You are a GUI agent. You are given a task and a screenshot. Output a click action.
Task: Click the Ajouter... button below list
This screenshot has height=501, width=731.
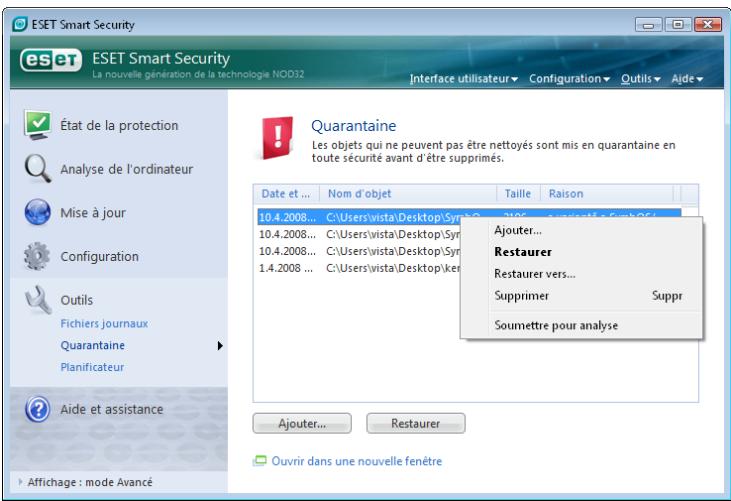pyautogui.click(x=302, y=423)
